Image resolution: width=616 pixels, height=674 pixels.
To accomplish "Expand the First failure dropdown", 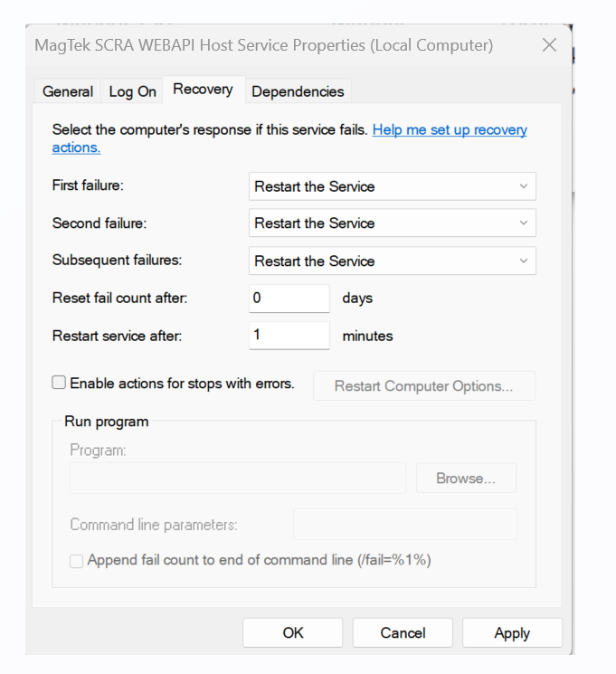I will (392, 186).
